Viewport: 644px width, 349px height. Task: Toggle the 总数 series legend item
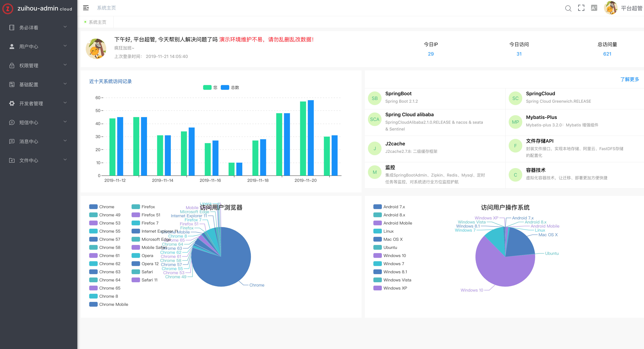(225, 87)
